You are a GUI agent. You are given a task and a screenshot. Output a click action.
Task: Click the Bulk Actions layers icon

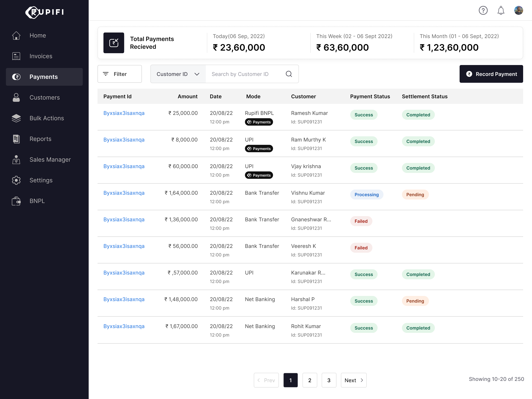point(16,118)
